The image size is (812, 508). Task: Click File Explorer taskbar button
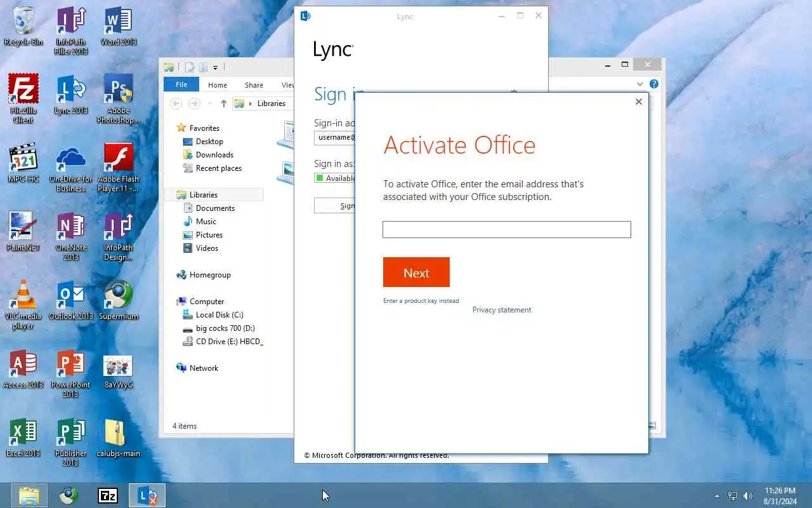29,495
